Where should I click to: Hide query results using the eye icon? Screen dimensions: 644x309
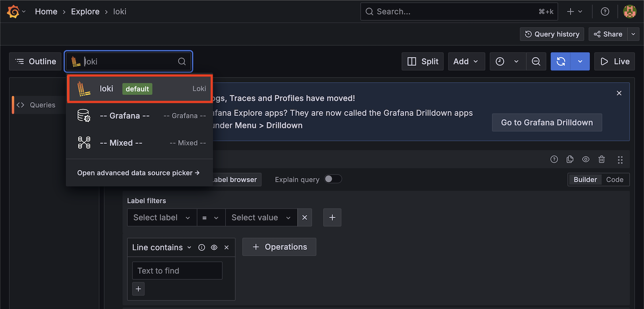pyautogui.click(x=586, y=159)
